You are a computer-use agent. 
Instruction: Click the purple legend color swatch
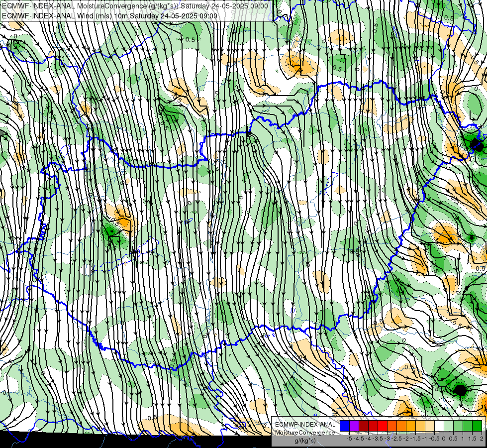(x=354, y=426)
